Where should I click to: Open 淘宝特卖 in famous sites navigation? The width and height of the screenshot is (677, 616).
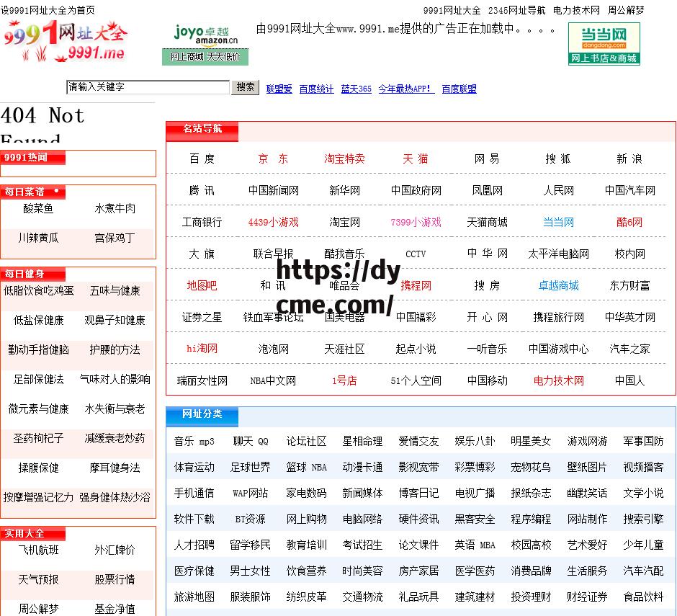pos(344,159)
